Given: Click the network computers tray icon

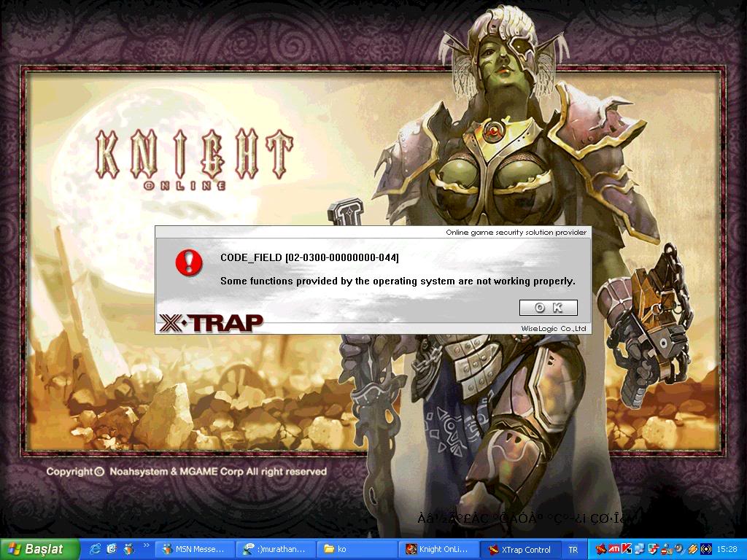Looking at the screenshot, I should point(639,549).
